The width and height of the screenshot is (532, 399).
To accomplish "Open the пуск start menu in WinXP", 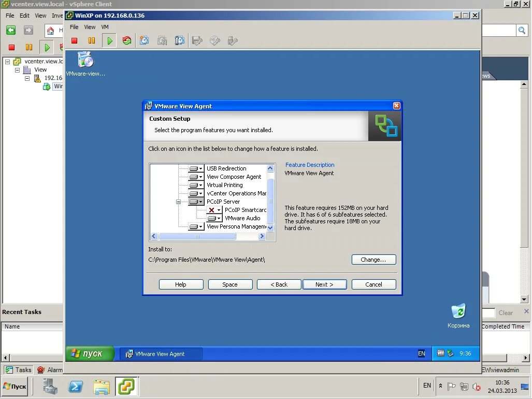I will coord(90,353).
